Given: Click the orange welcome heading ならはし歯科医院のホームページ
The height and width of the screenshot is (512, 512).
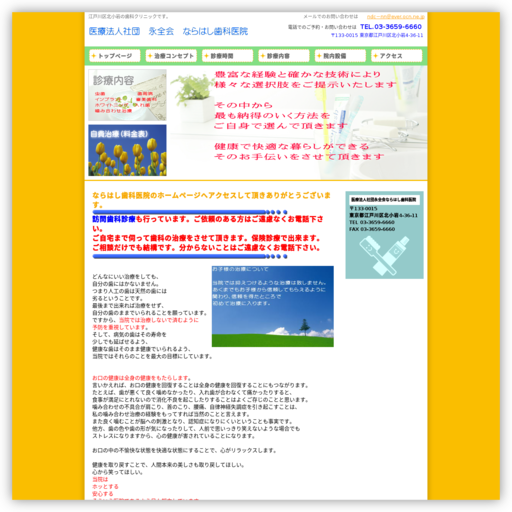Looking at the screenshot, I should [211, 200].
